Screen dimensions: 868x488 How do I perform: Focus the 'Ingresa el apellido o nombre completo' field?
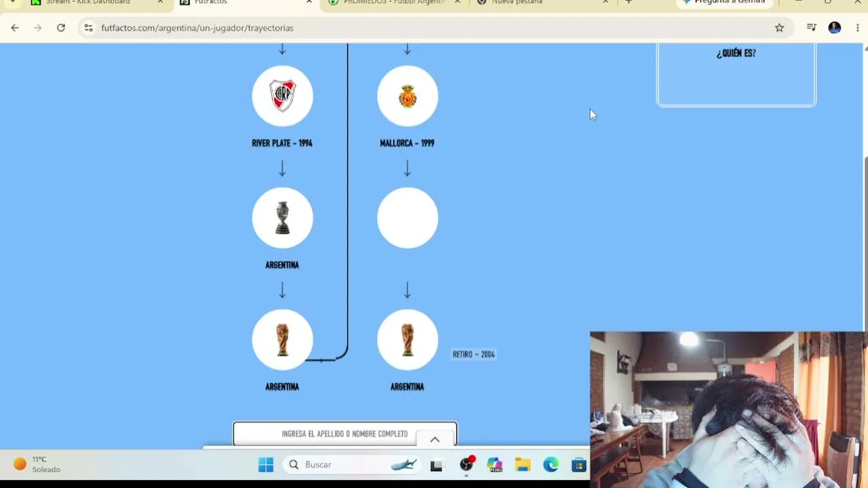click(x=344, y=434)
